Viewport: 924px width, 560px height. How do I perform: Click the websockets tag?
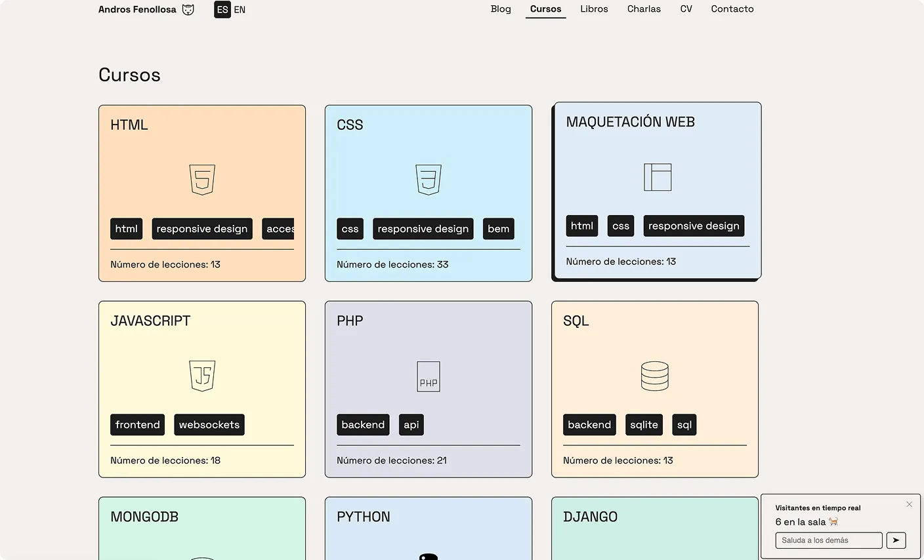209,425
